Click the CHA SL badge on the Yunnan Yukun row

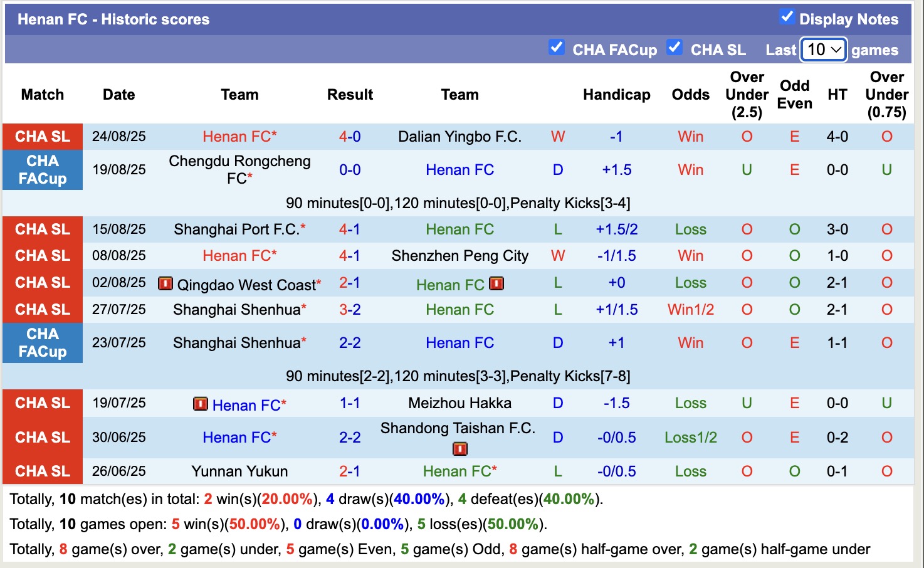coord(42,471)
